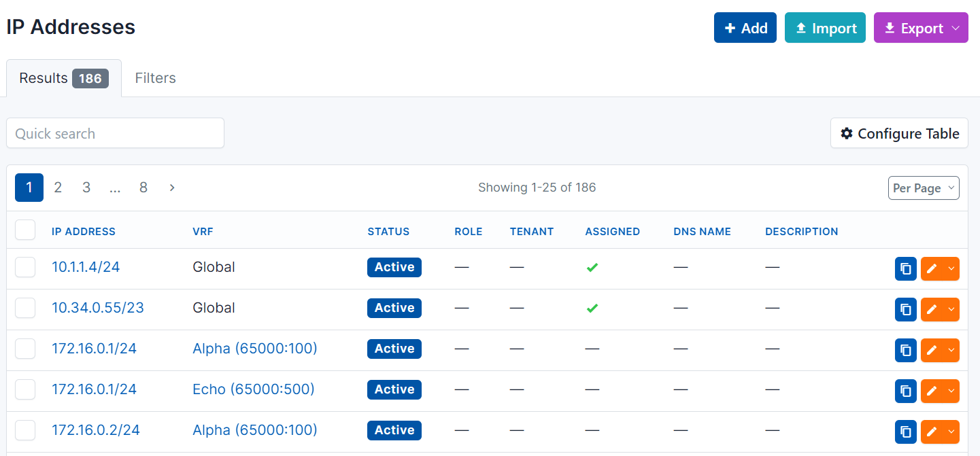The height and width of the screenshot is (456, 980).
Task: Expand edit options arrow on last row
Action: [951, 432]
